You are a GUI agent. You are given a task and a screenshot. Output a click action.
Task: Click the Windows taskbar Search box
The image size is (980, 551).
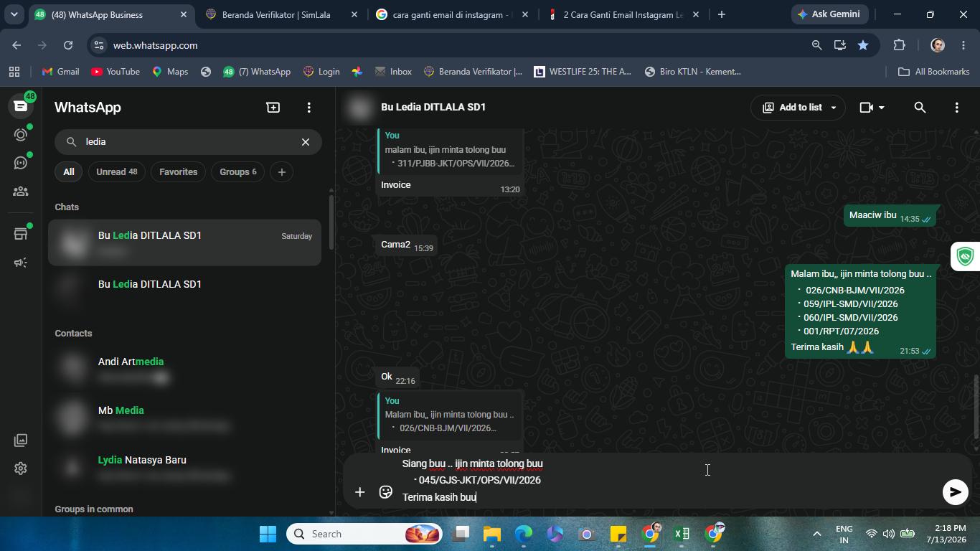pos(363,534)
